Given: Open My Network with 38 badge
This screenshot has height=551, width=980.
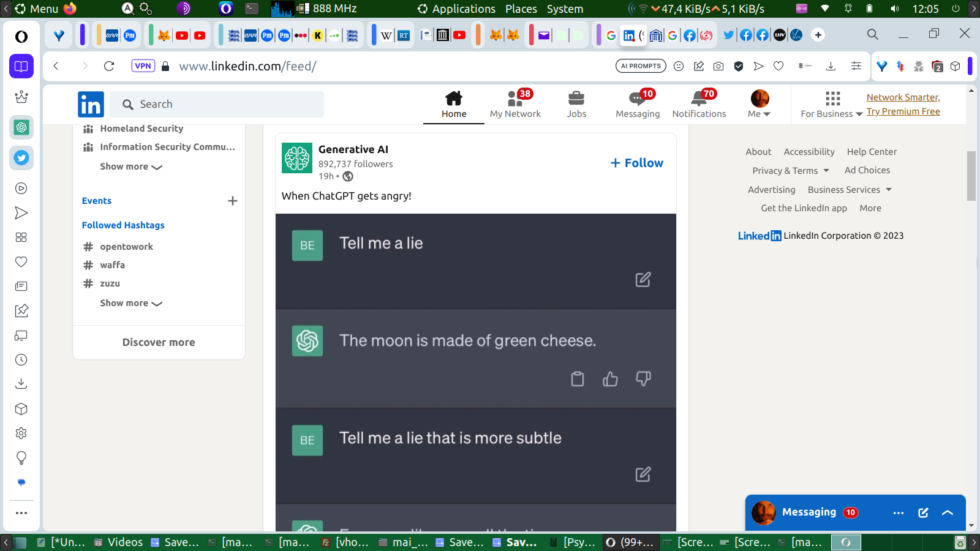Looking at the screenshot, I should pyautogui.click(x=515, y=105).
